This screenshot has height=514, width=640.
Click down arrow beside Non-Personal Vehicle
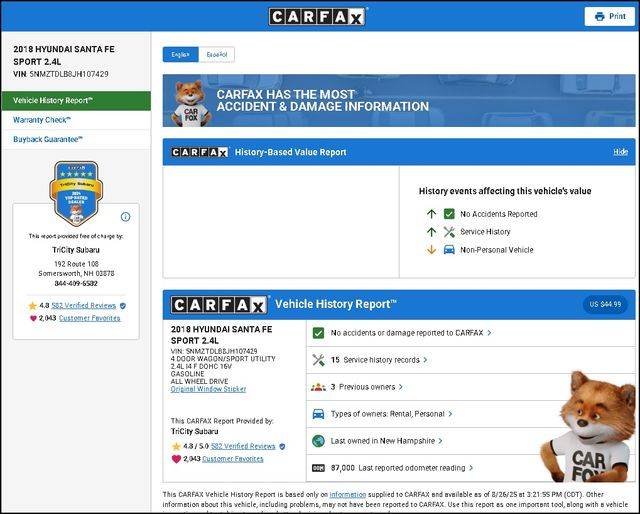point(431,250)
